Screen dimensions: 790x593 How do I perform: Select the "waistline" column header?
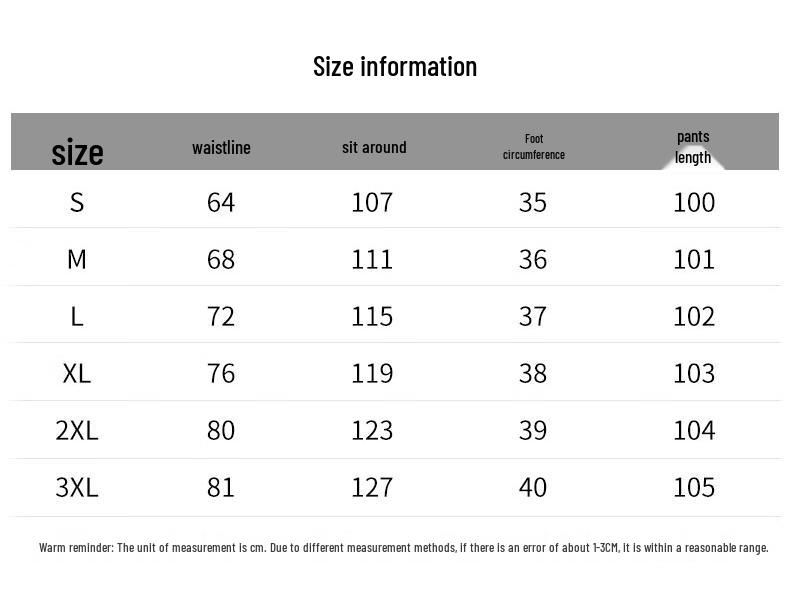coord(221,148)
